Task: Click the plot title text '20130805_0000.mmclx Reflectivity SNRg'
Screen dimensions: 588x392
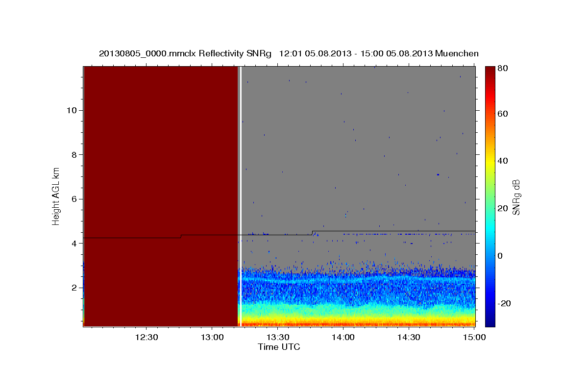Action: 185,53
